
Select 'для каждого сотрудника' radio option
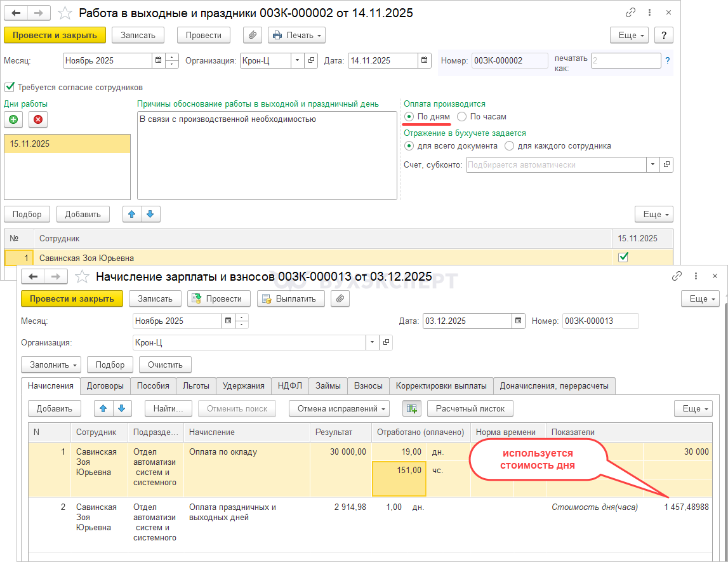coord(509,145)
